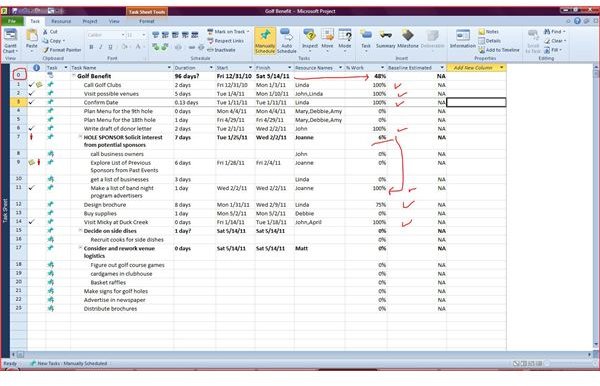Switch to the Resource ribbon tab
Viewport: 600px width, 386px height.
[61, 21]
